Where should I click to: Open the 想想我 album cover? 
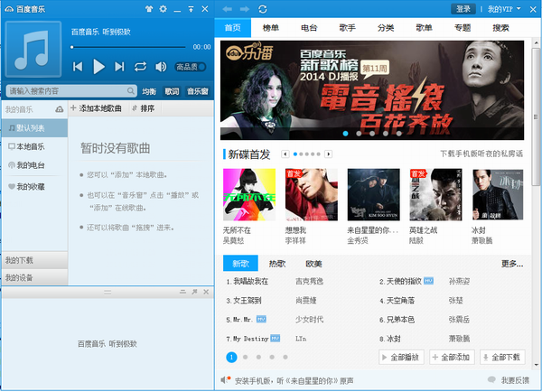(312, 194)
